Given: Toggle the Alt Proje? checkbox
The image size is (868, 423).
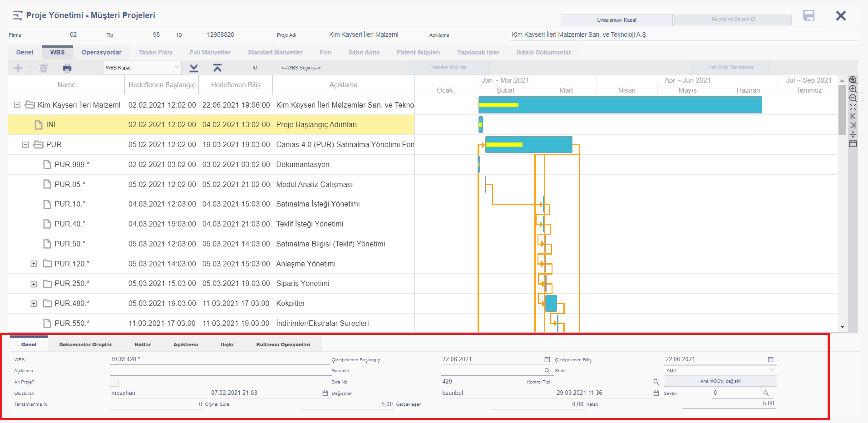Looking at the screenshot, I should (114, 382).
